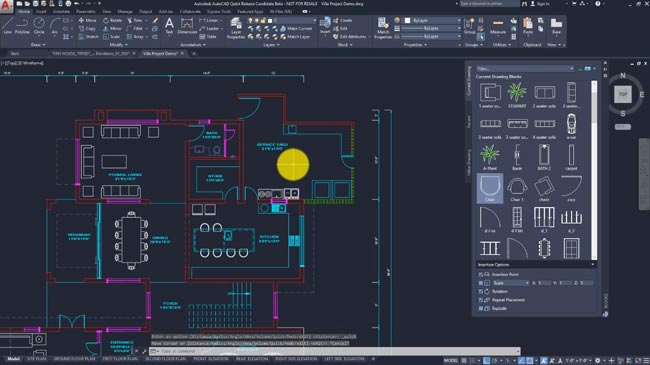The image size is (650, 365).
Task: Open Layer Properties manager
Action: coord(235,28)
